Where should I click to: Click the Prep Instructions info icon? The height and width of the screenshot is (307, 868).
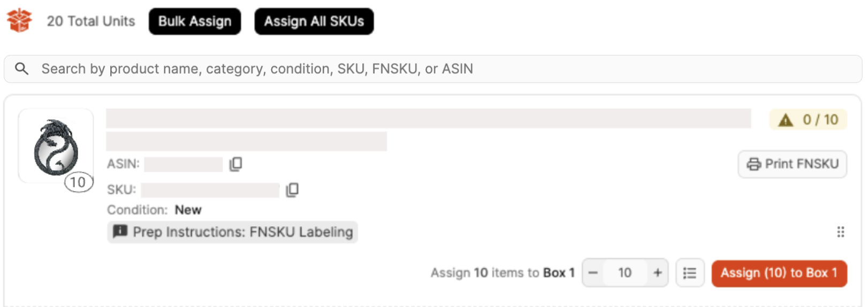[120, 232]
